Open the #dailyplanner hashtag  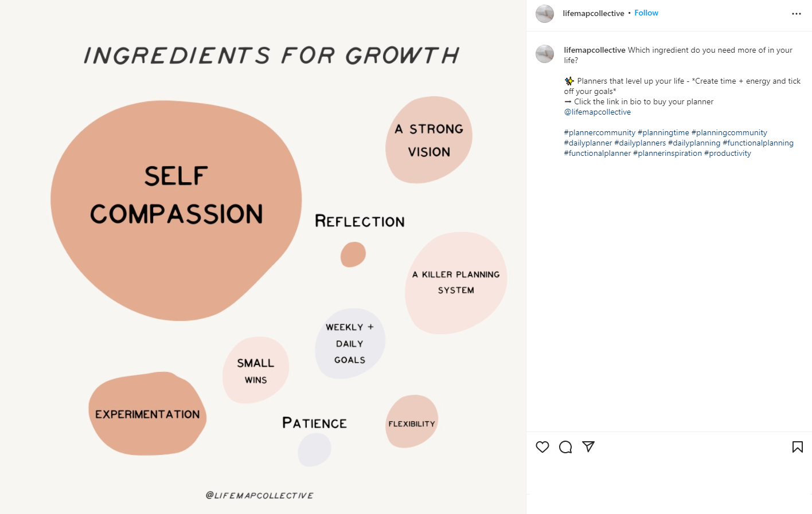click(x=587, y=143)
